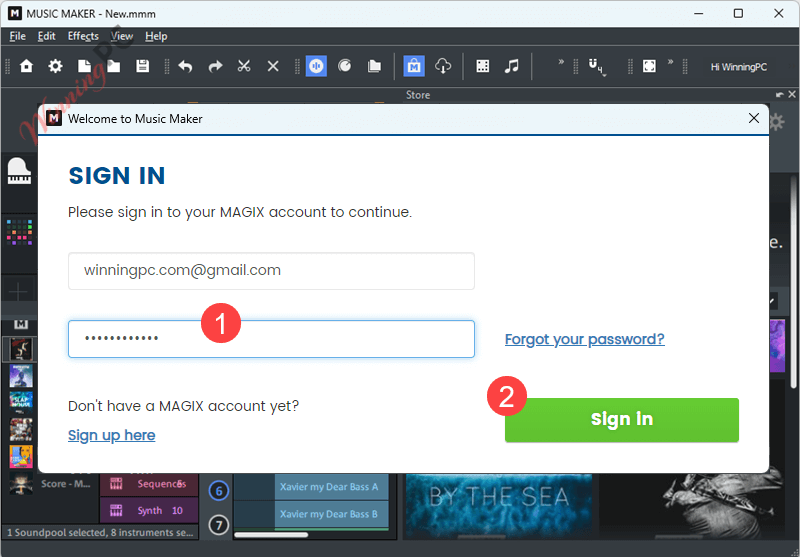
Task: Click the Store settings gear behind dialog
Action: [x=777, y=122]
